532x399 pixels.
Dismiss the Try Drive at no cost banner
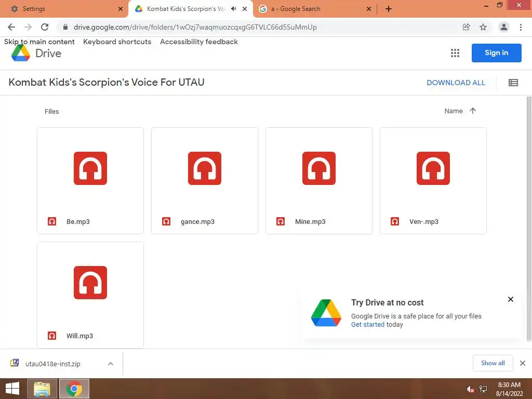click(511, 299)
